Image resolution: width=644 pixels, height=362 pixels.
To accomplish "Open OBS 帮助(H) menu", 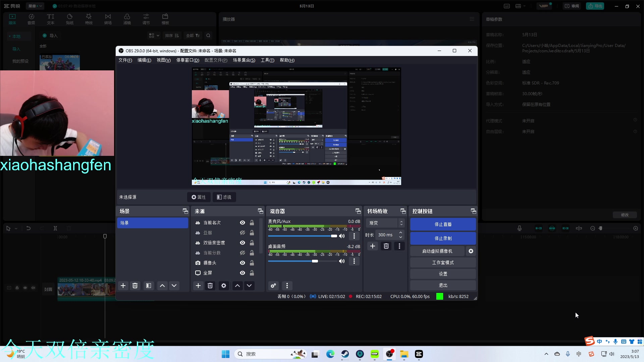I will (x=287, y=60).
